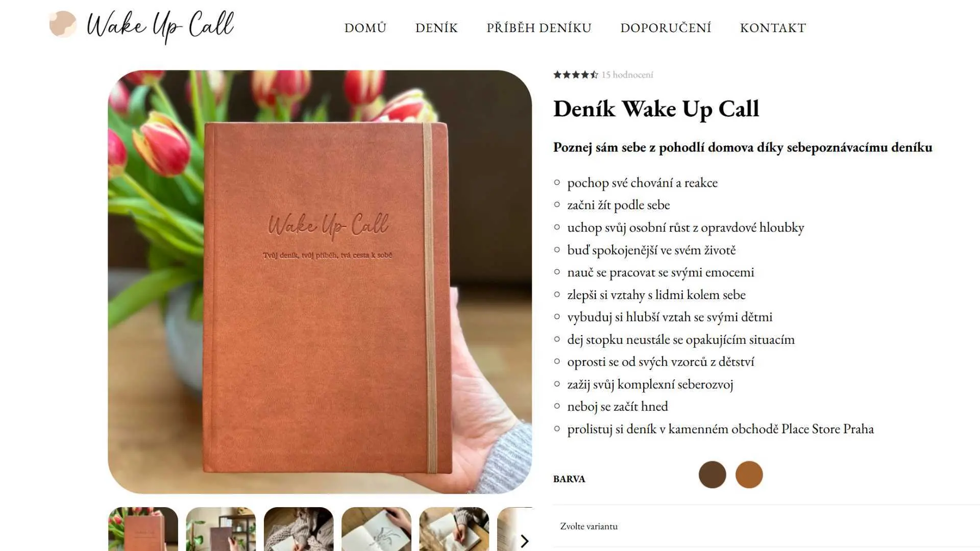
Task: Select the third thumbnail with knit sweater
Action: click(299, 529)
